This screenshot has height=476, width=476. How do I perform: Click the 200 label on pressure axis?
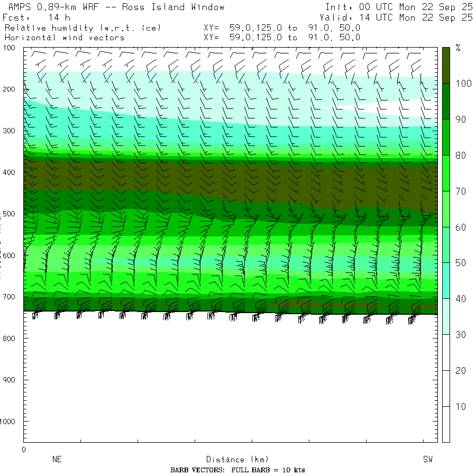9,89
